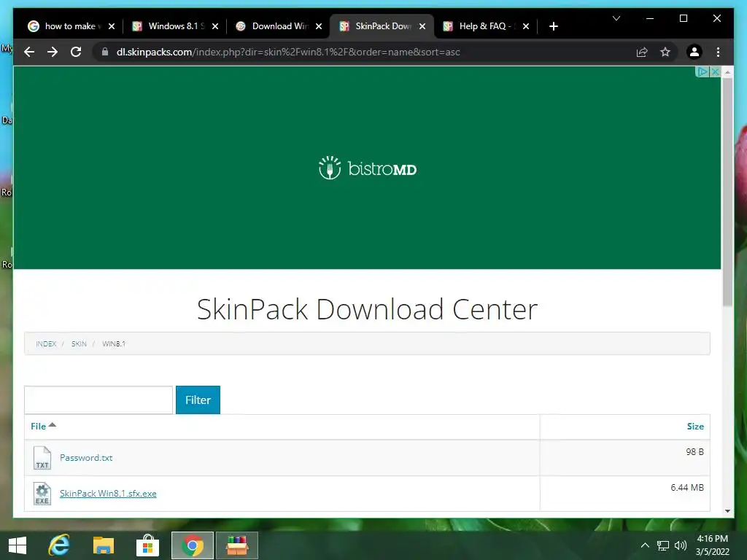Click the scrollbar down arrow

click(x=727, y=511)
